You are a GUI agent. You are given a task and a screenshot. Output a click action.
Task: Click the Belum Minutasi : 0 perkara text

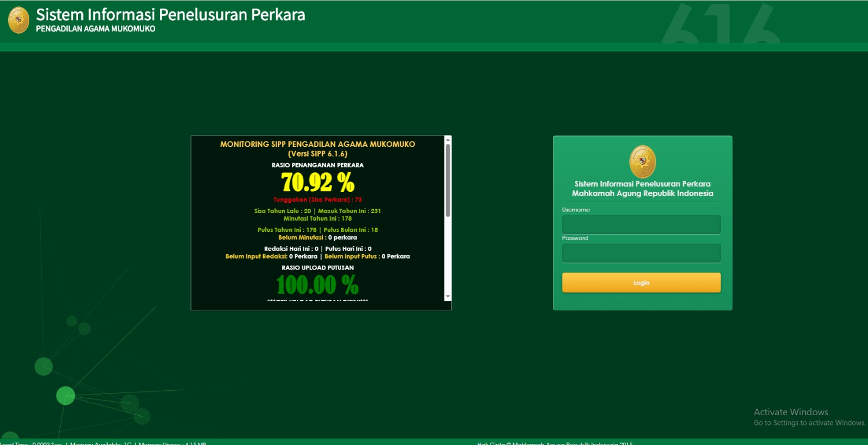click(x=318, y=238)
